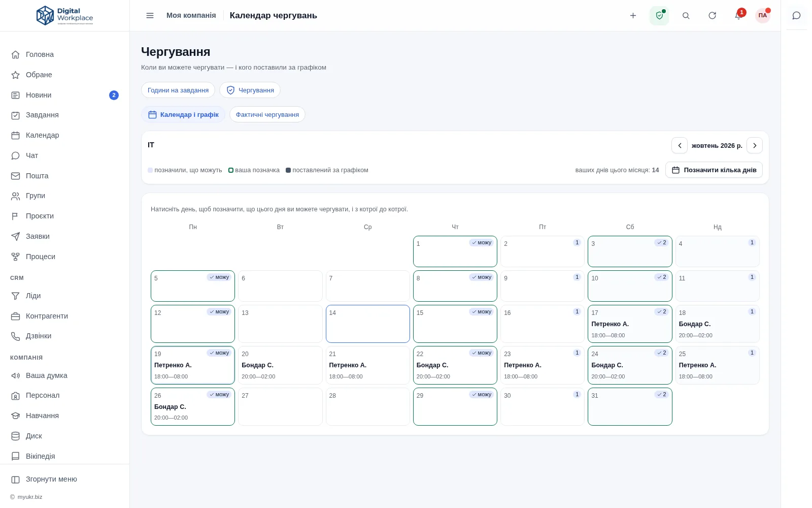Switch to Фактичні чергування tab
Viewport: 812px width, 508px height.
point(267,114)
